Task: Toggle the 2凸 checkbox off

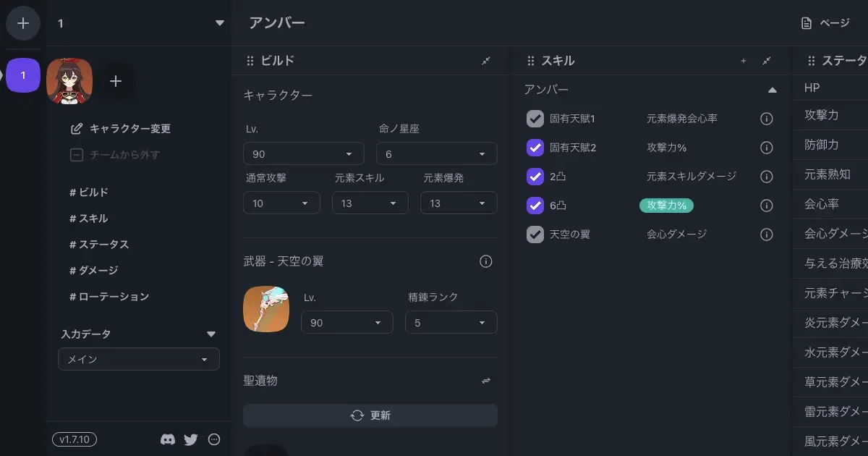Action: pyautogui.click(x=535, y=177)
